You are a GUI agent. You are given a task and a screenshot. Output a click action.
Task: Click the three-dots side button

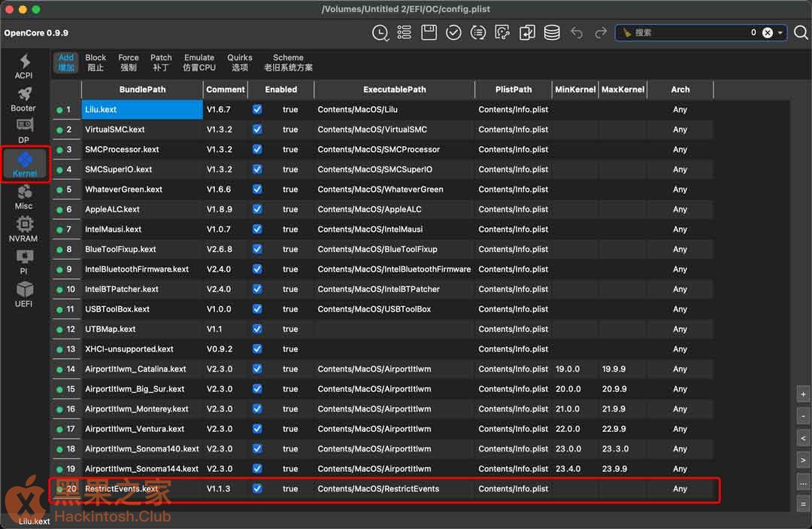coord(803,482)
